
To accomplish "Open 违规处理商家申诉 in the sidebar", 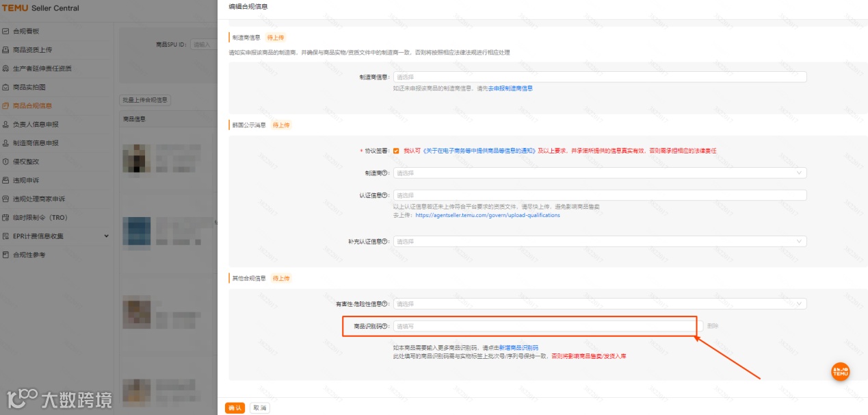I will (x=39, y=199).
